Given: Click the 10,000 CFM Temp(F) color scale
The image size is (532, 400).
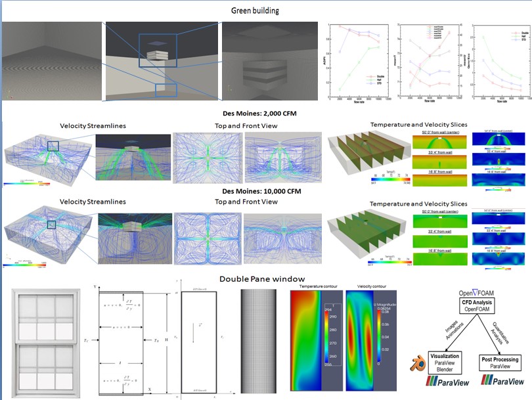Looking at the screenshot, I should pyautogui.click(x=390, y=262).
